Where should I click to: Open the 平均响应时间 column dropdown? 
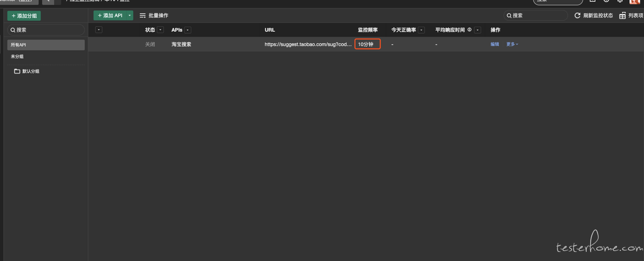pyautogui.click(x=477, y=30)
